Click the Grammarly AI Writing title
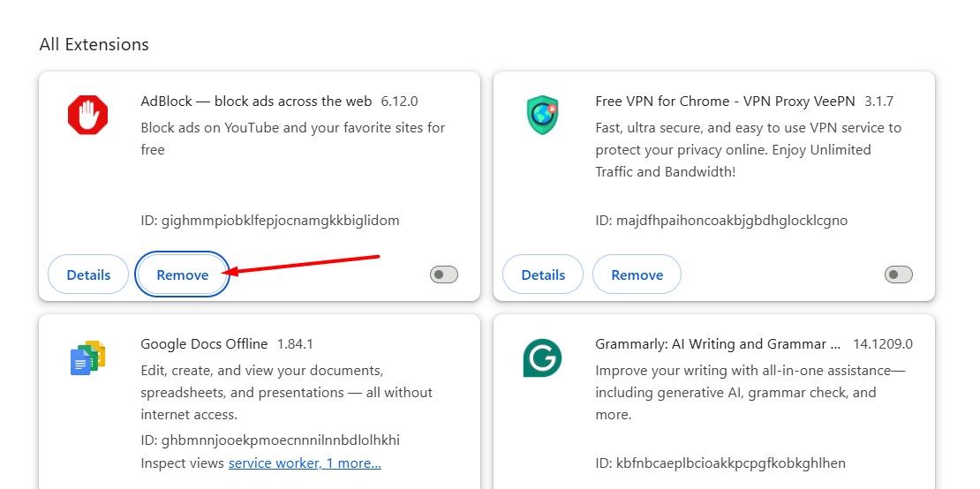 click(718, 343)
